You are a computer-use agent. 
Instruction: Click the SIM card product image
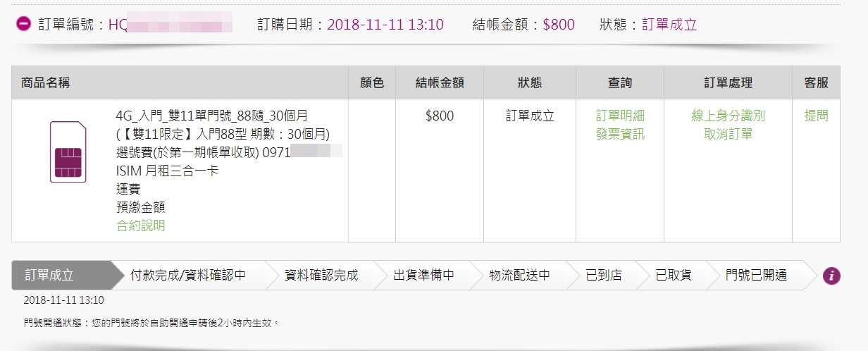coord(68,152)
